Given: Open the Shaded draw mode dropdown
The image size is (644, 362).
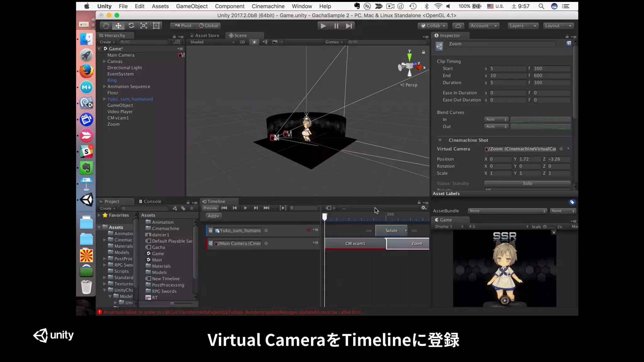Looking at the screenshot, I should point(212,42).
